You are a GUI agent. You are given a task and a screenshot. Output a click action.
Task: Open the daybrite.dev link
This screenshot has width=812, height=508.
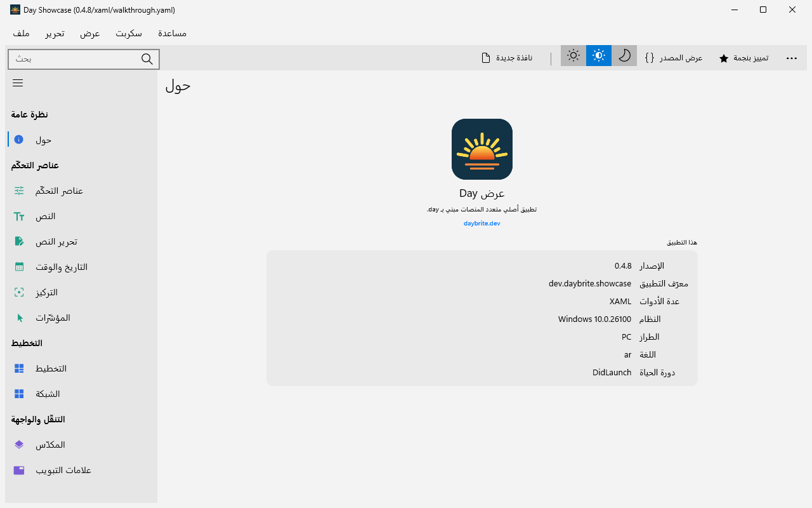coord(482,224)
